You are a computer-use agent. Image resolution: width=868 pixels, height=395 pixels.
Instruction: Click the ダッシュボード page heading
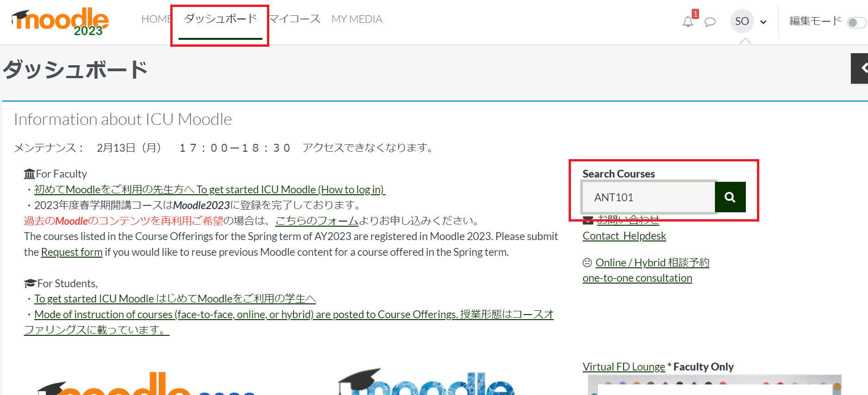(x=75, y=69)
